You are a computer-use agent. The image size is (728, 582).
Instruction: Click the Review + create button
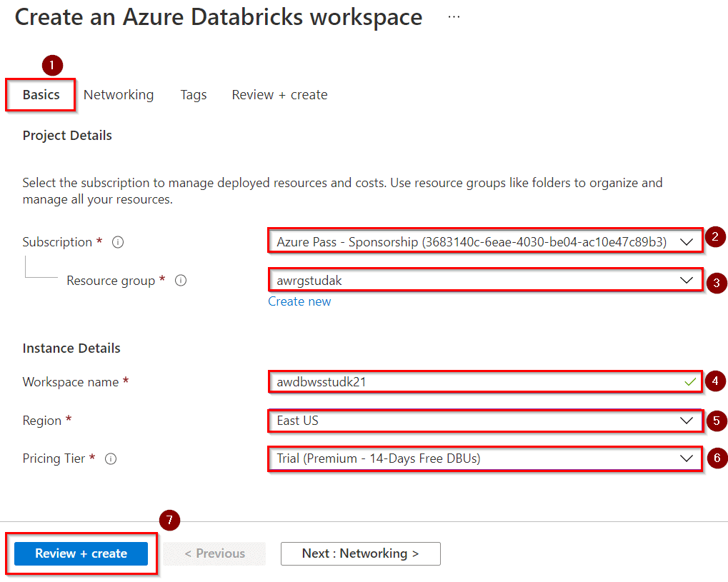[80, 553]
